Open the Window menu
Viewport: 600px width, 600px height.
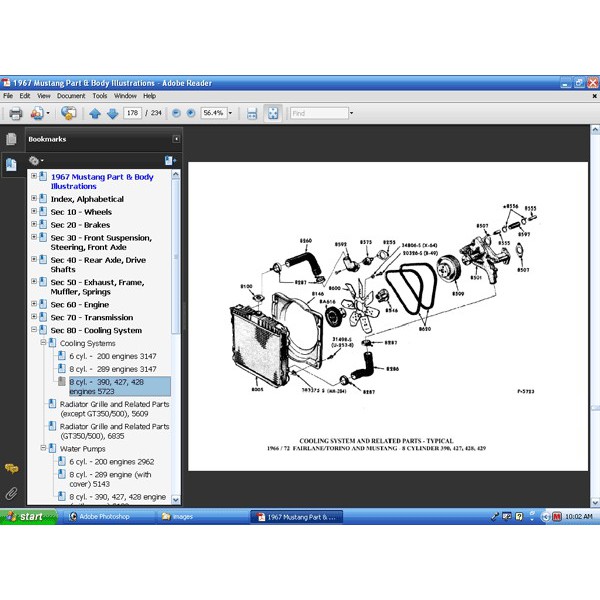125,96
